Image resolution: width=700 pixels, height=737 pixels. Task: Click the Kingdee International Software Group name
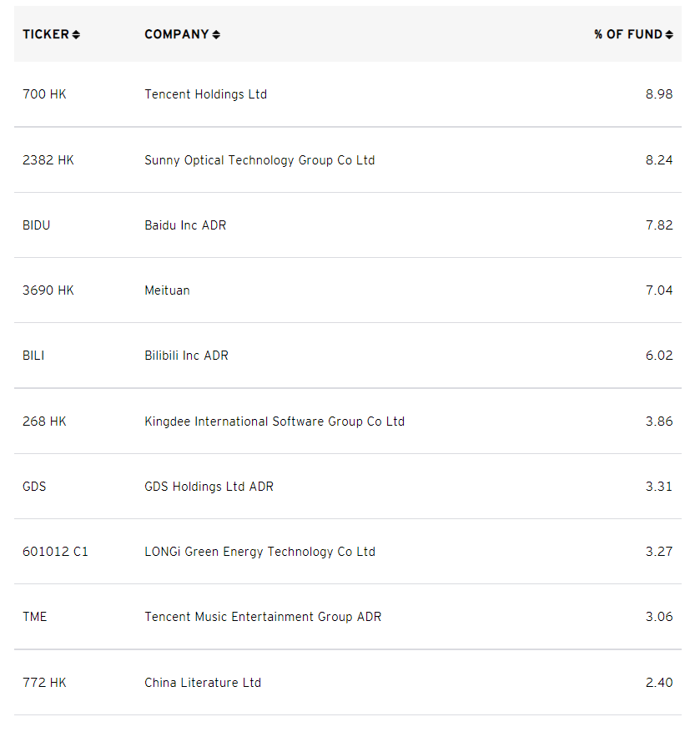click(274, 422)
